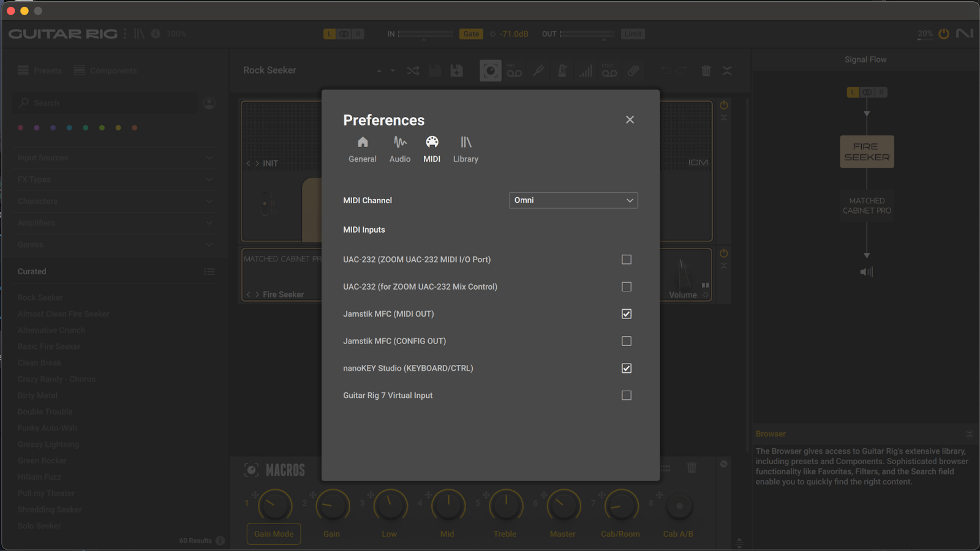Toggle Matched Cabinet Pro power button
This screenshot has width=980, height=551.
[x=724, y=253]
